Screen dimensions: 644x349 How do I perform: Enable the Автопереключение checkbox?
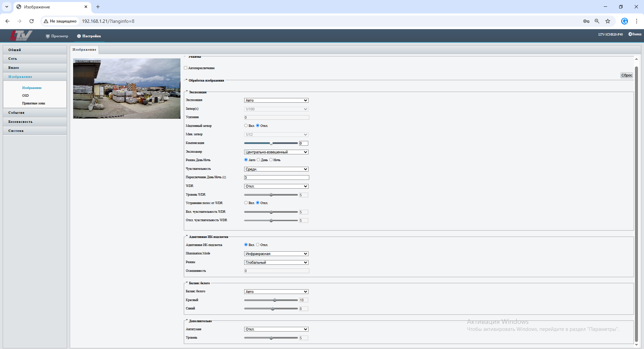(185, 68)
